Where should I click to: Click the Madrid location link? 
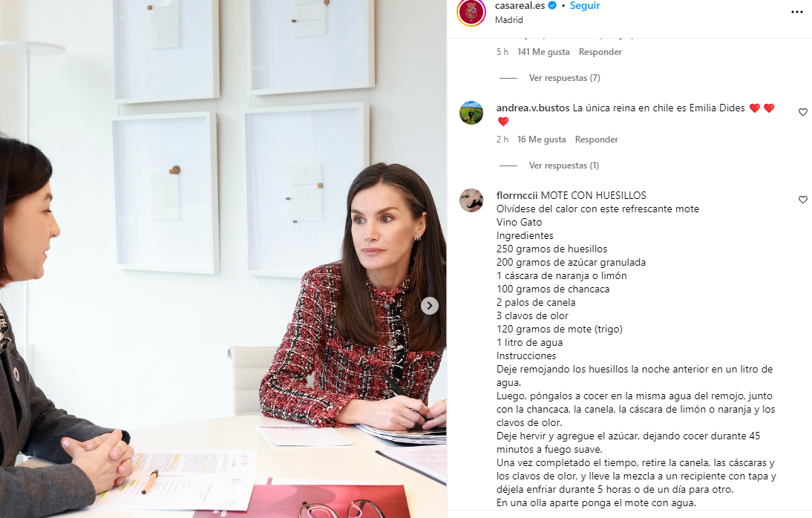[x=509, y=20]
